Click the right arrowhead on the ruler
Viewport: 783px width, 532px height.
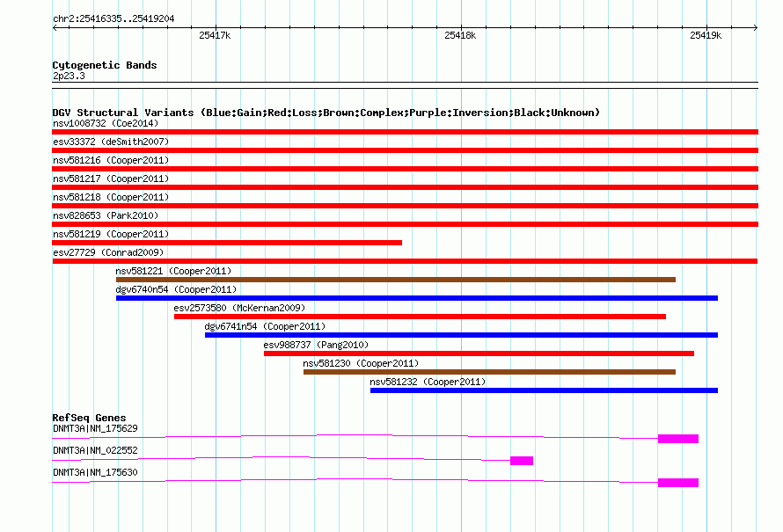[x=756, y=28]
